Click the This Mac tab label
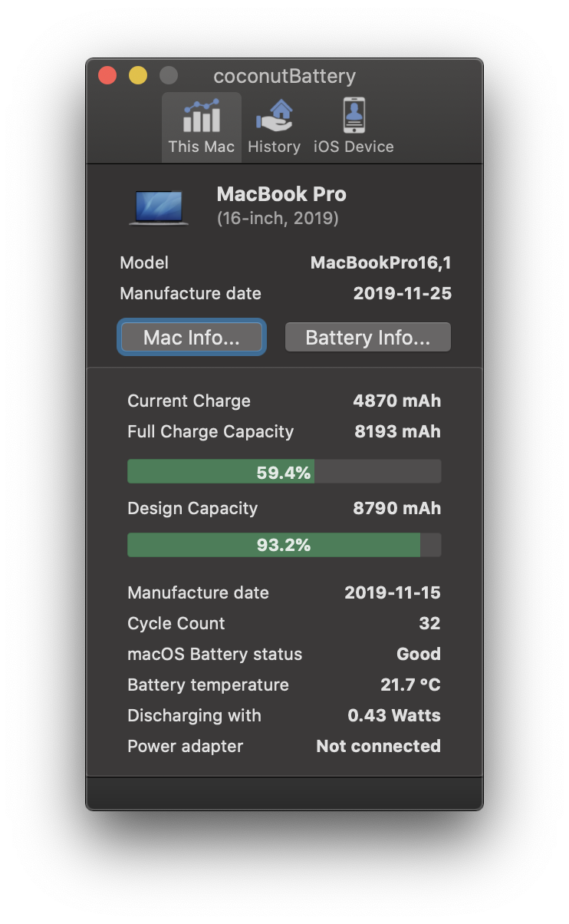The height and width of the screenshot is (924, 569). pyautogui.click(x=201, y=147)
